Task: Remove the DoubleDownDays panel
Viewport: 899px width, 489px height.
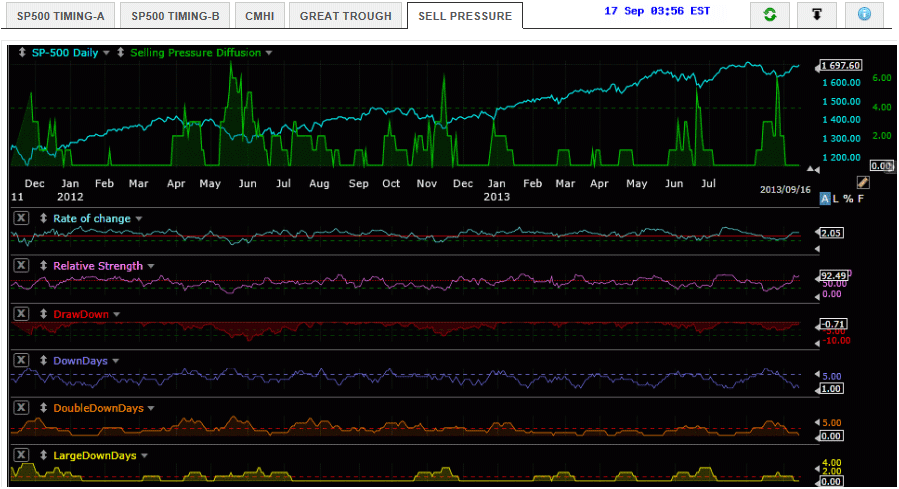Action: [x=21, y=408]
